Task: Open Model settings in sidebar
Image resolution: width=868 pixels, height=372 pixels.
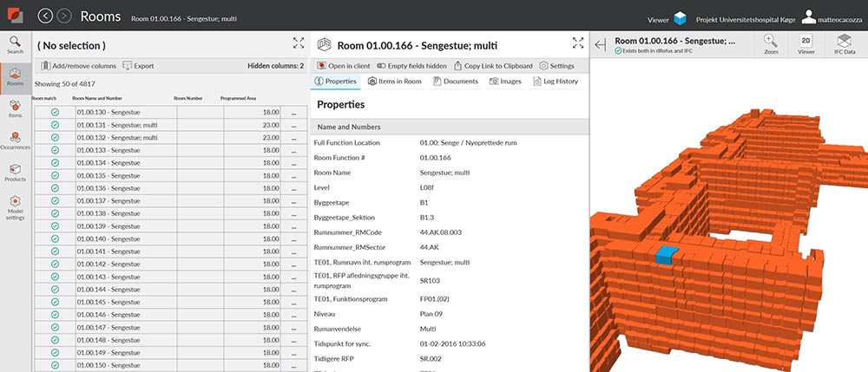Action: click(x=16, y=208)
